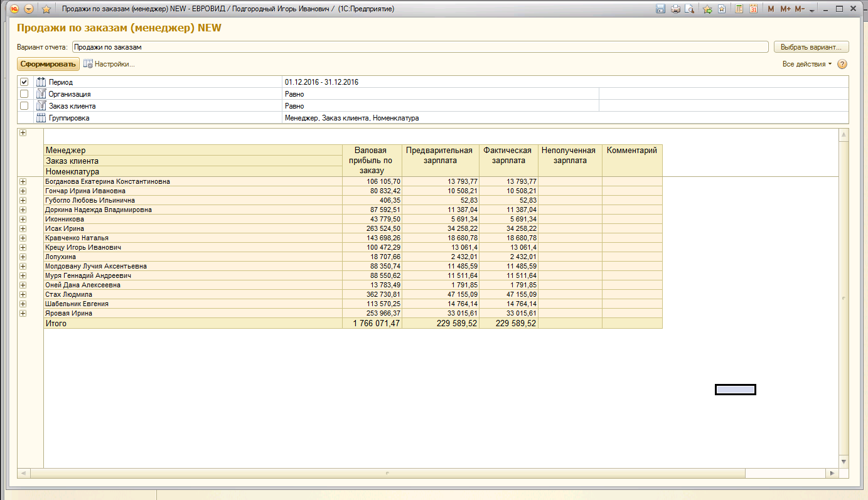Click the vertical scrollbar down arrow

click(x=844, y=461)
